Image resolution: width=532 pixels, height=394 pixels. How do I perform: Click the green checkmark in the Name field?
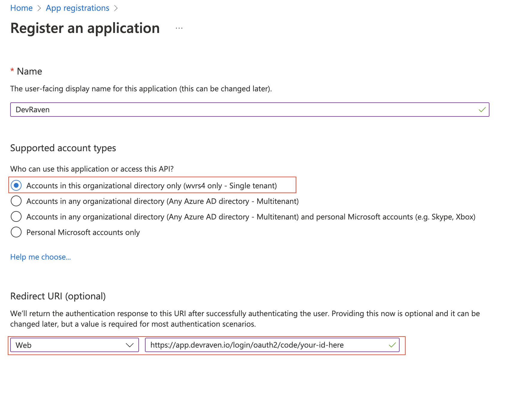coord(482,110)
